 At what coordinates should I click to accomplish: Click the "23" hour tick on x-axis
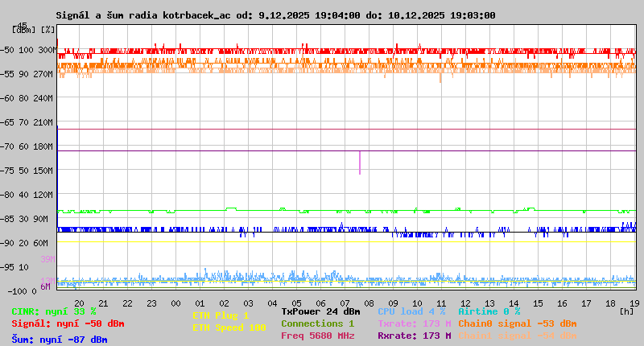tap(151, 303)
